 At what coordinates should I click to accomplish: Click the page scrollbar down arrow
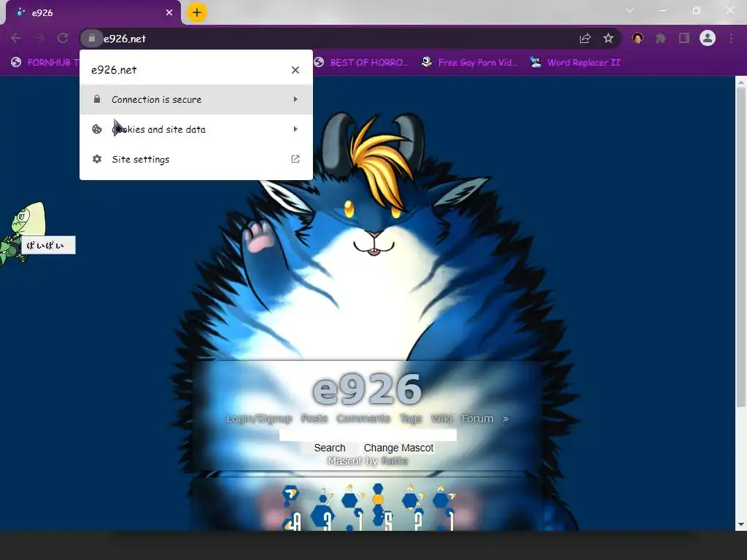[x=741, y=524]
